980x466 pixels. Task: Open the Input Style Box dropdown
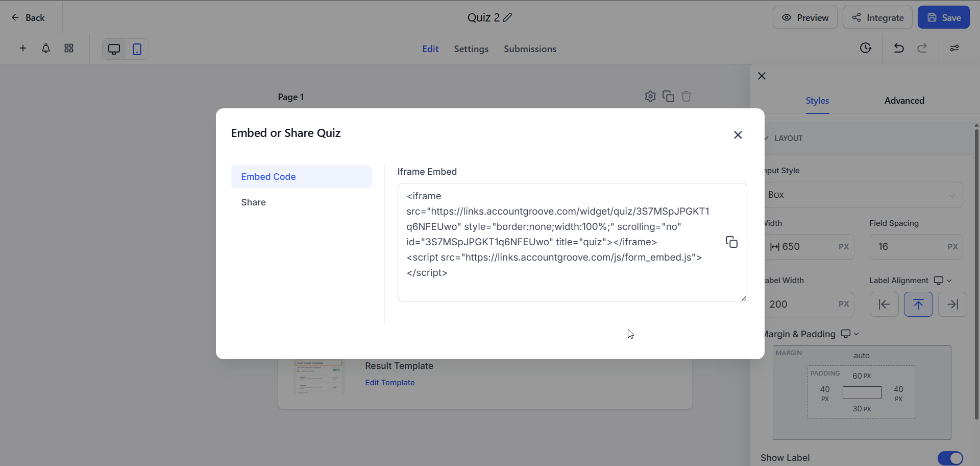864,195
